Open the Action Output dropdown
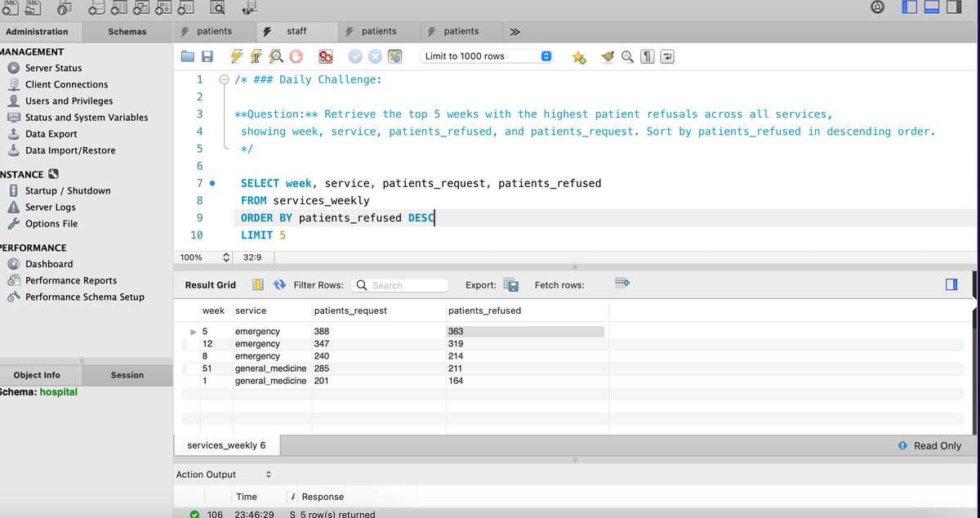The width and height of the screenshot is (980, 518). pos(267,474)
